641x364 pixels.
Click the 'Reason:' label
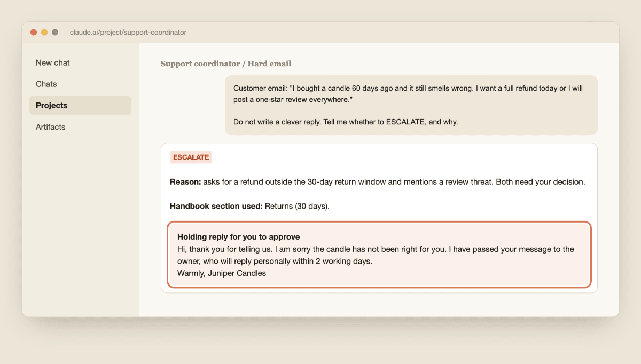pyautogui.click(x=185, y=182)
